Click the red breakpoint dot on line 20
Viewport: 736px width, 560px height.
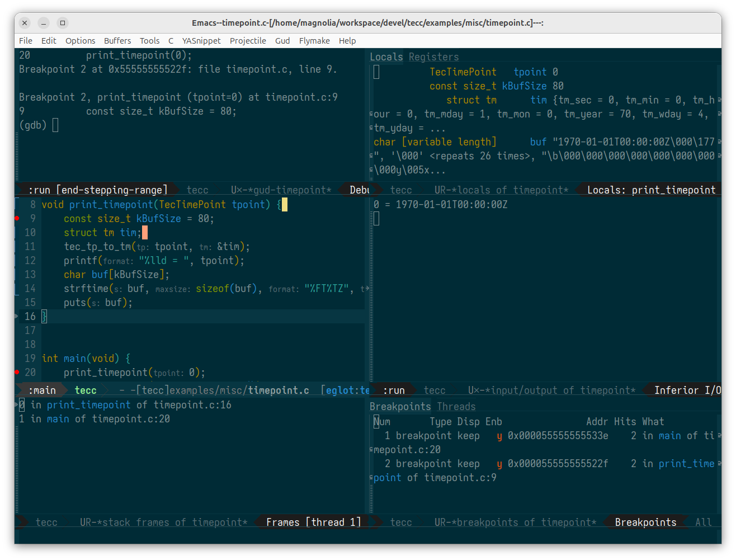17,372
